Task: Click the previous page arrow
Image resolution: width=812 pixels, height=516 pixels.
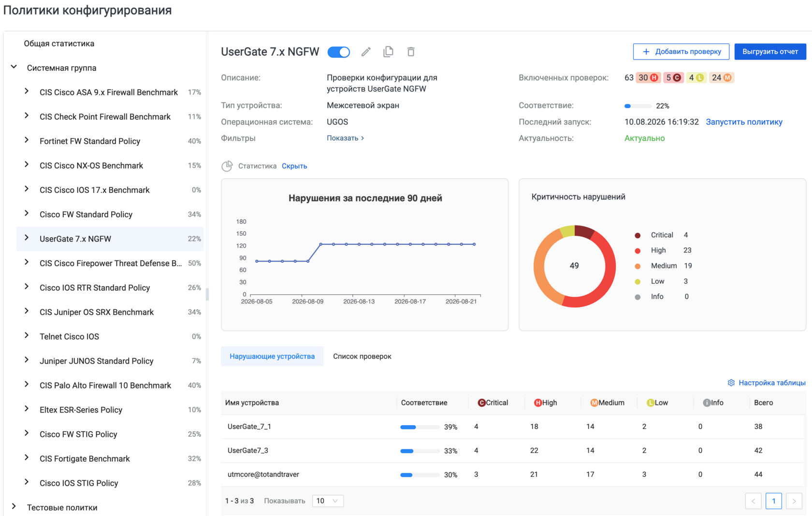Action: pyautogui.click(x=753, y=501)
